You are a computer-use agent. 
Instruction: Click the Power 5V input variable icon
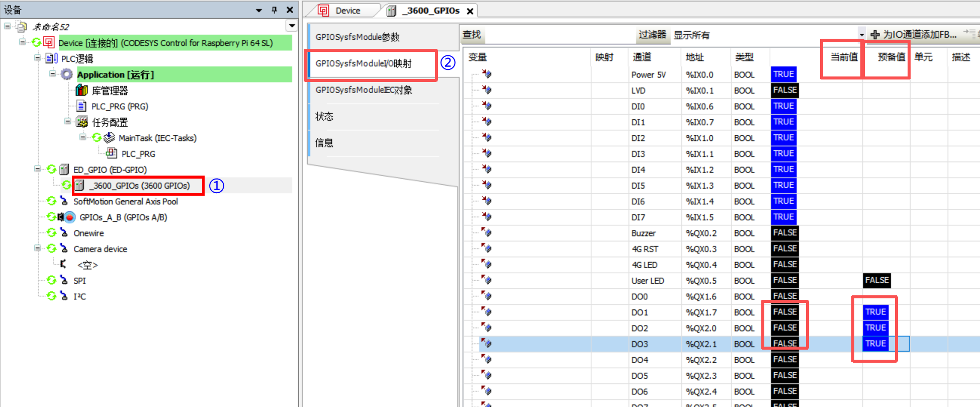point(486,74)
